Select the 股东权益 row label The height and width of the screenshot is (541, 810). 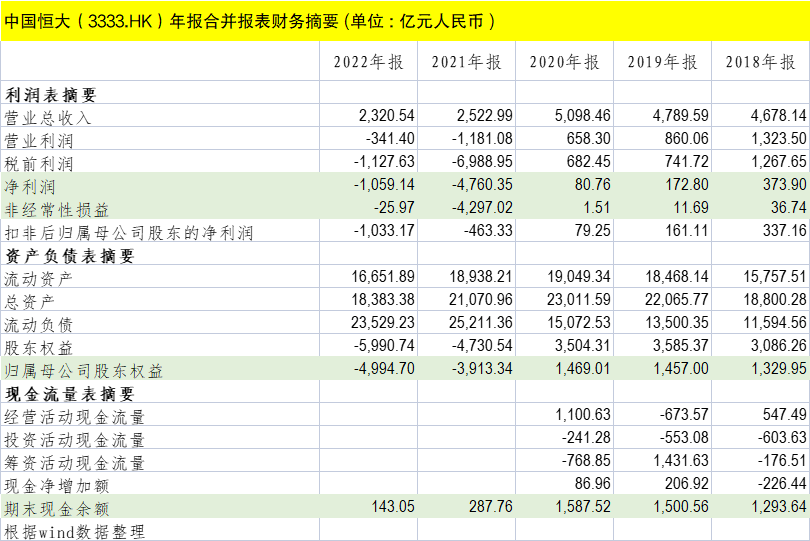[39, 348]
